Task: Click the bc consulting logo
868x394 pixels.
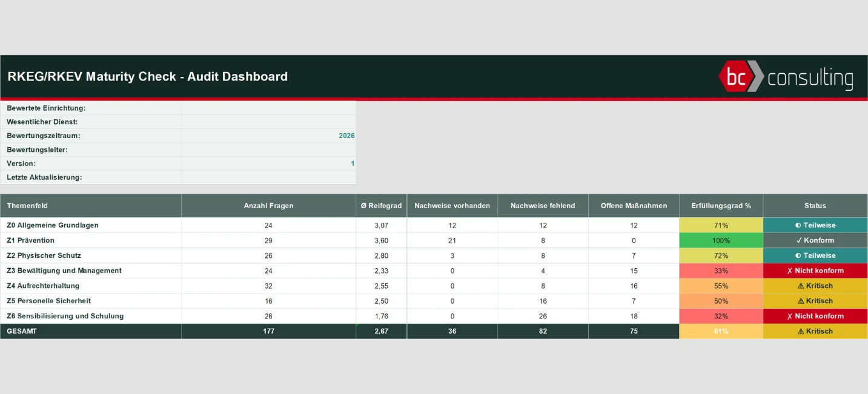Action: [x=786, y=77]
